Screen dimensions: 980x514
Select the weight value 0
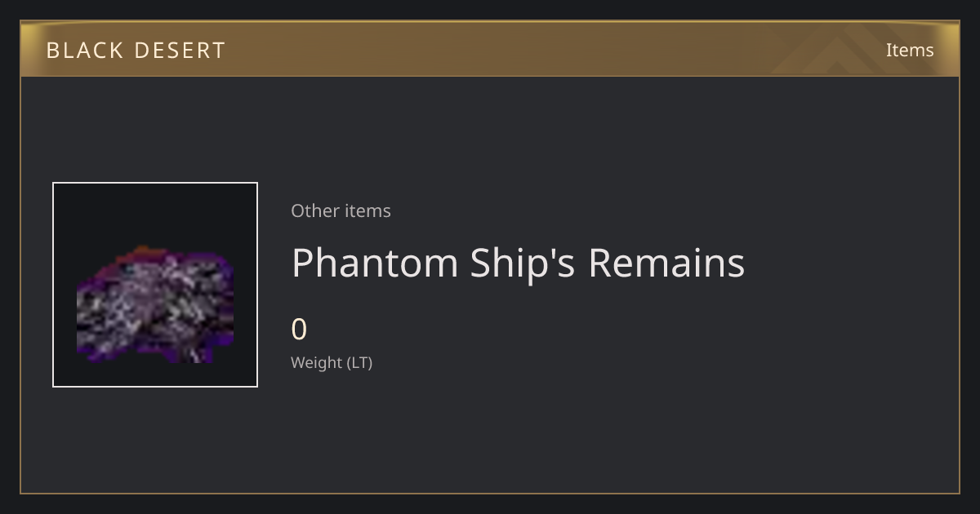[299, 330]
